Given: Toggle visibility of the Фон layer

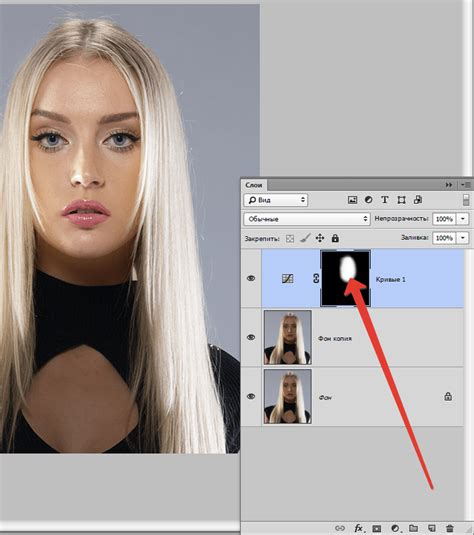Looking at the screenshot, I should (x=251, y=396).
